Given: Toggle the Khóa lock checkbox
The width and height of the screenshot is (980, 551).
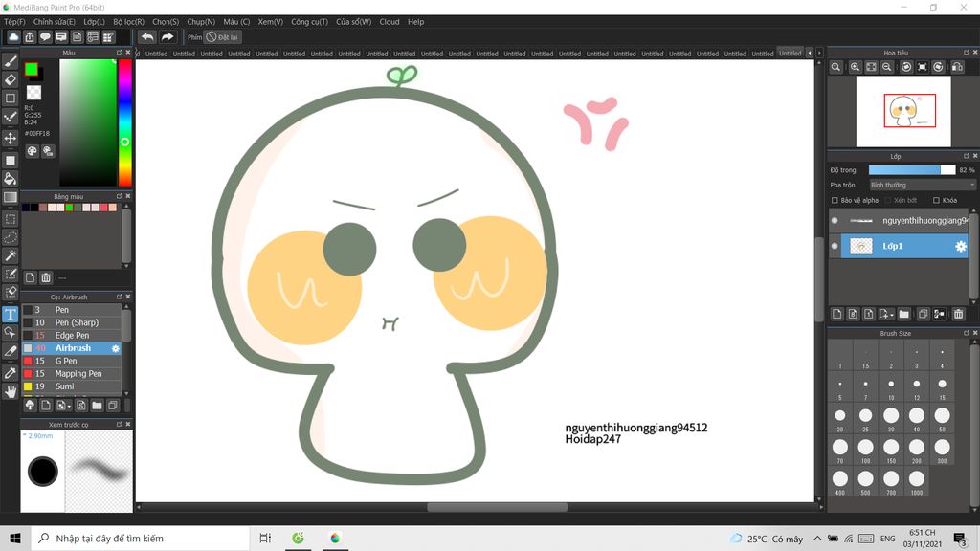Looking at the screenshot, I should (x=936, y=201).
